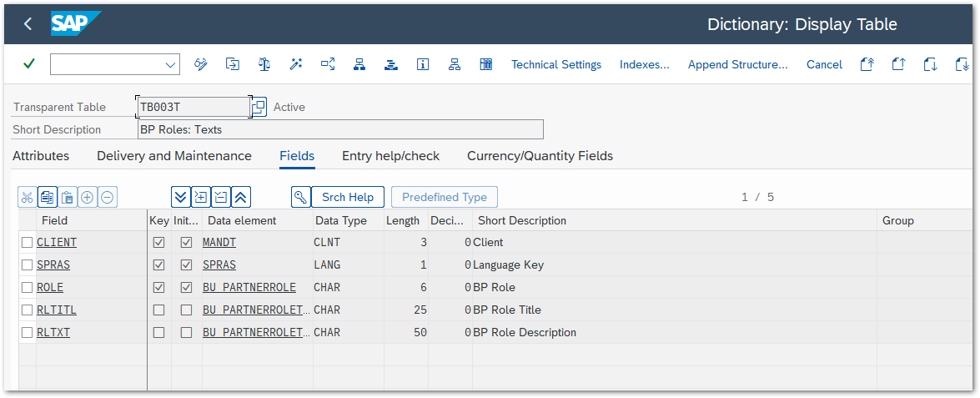The width and height of the screenshot is (980, 398).
Task: Toggle Initial Values checkbox for ROLE row
Action: [x=187, y=288]
